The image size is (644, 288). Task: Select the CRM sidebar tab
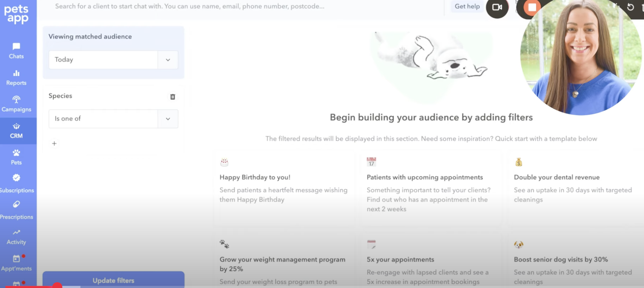coord(16,131)
